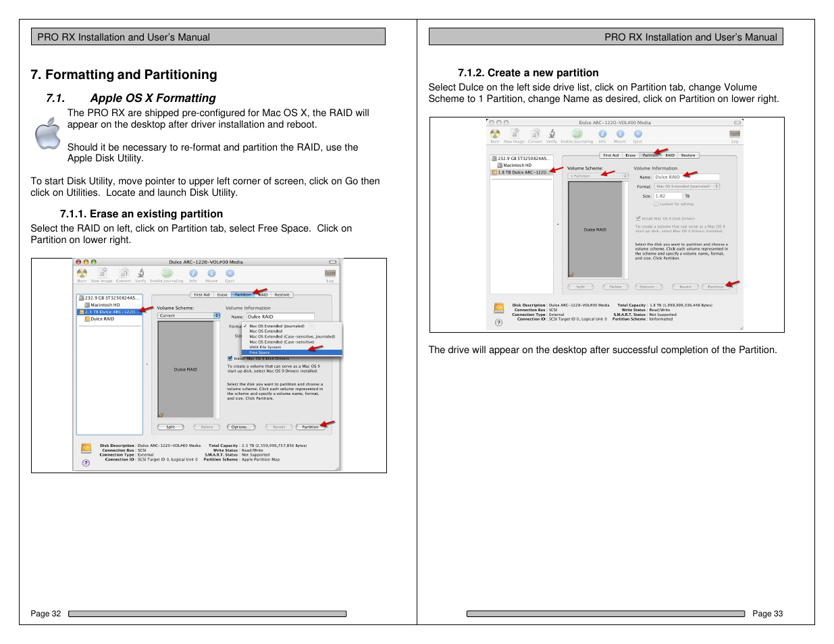Switch to RAID tab in page 33 screenshot

[x=670, y=155]
